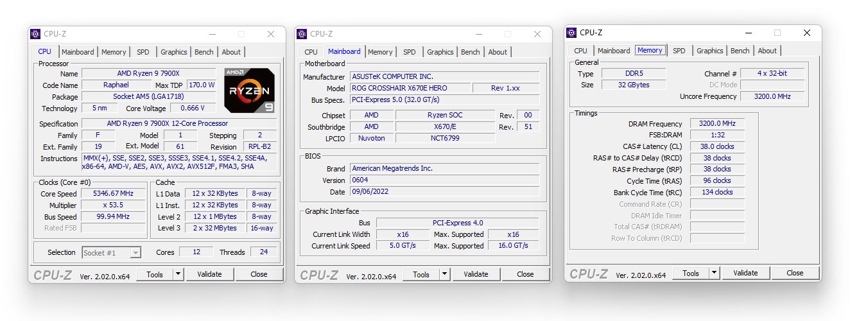The width and height of the screenshot is (868, 321).
Task: Click the ROG CROSSHAIR X670E HERO model field
Action: pyautogui.click(x=410, y=88)
